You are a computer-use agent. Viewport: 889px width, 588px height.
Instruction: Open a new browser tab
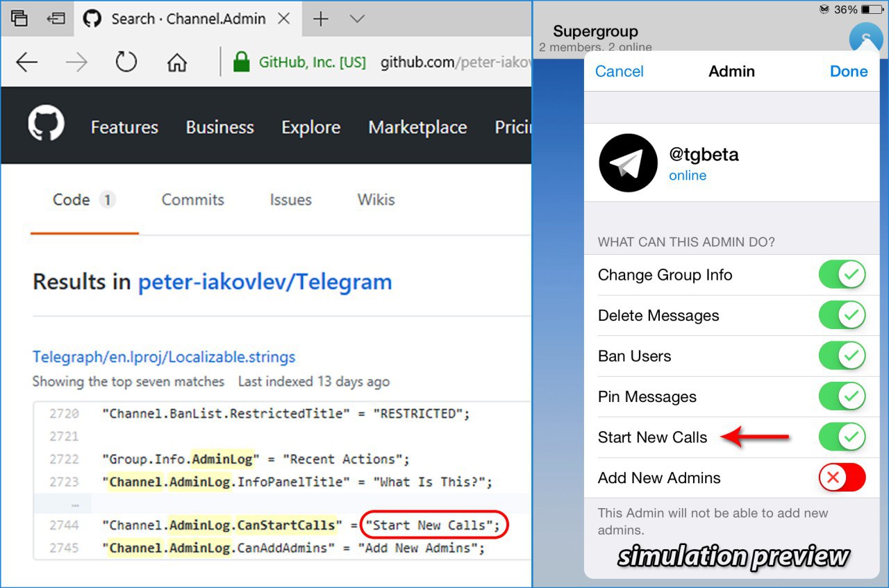point(320,19)
